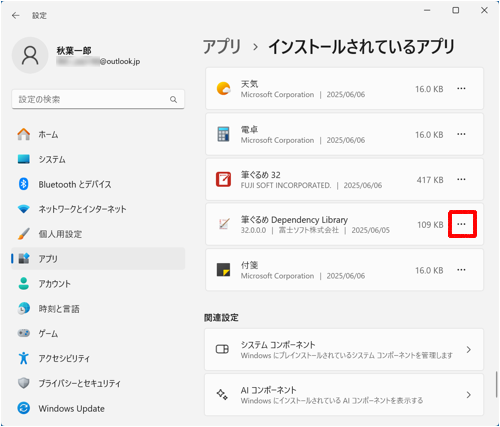Go back with the arrow icon
This screenshot has width=500, height=427.
(16, 16)
